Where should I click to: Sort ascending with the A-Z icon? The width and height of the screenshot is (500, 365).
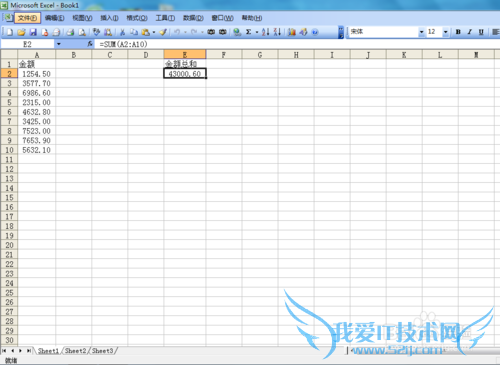click(x=266, y=32)
